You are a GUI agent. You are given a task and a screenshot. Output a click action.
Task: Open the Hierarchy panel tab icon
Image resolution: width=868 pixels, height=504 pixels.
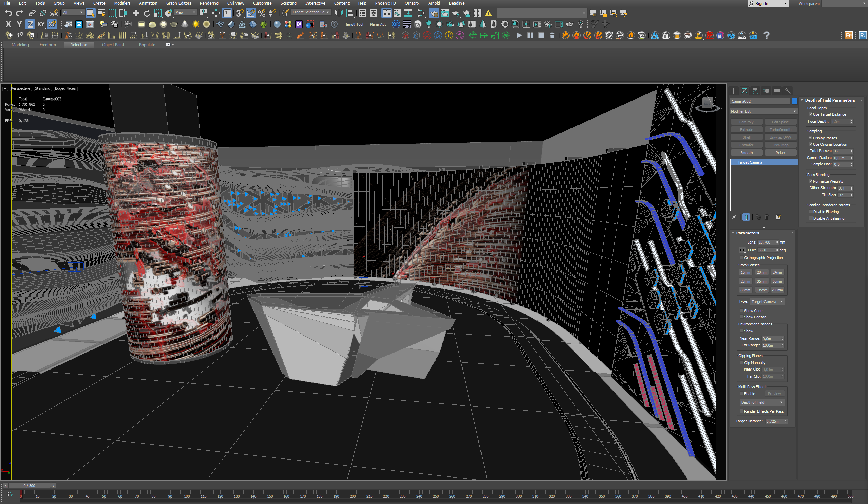coord(755,91)
